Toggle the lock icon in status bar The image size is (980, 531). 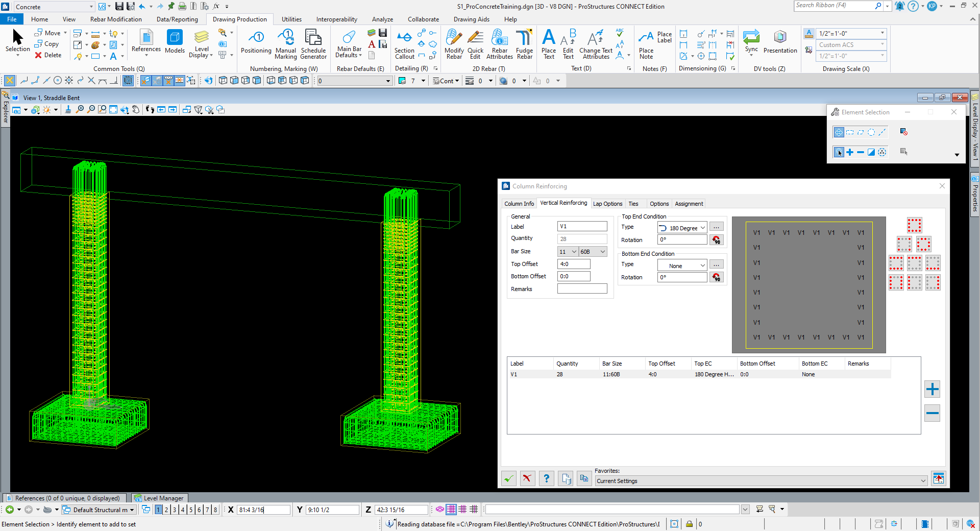point(689,524)
